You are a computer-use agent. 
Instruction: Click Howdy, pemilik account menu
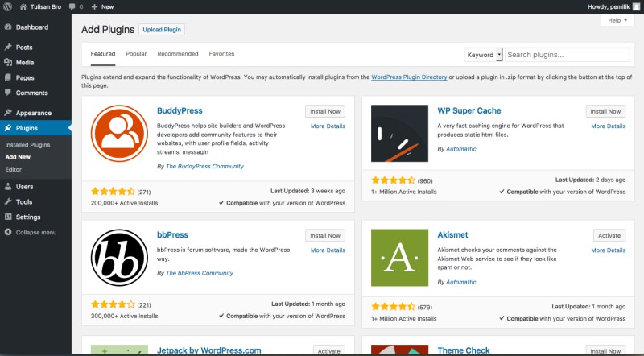613,6
